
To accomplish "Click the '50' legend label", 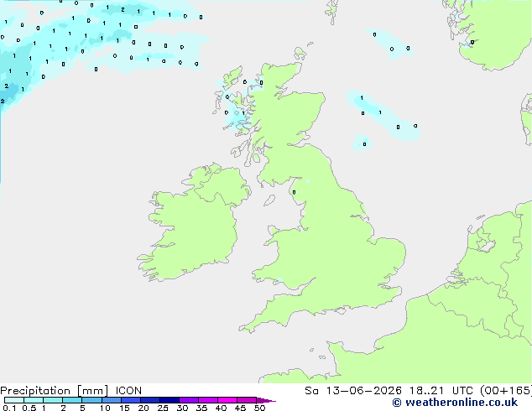I will 259,408.
